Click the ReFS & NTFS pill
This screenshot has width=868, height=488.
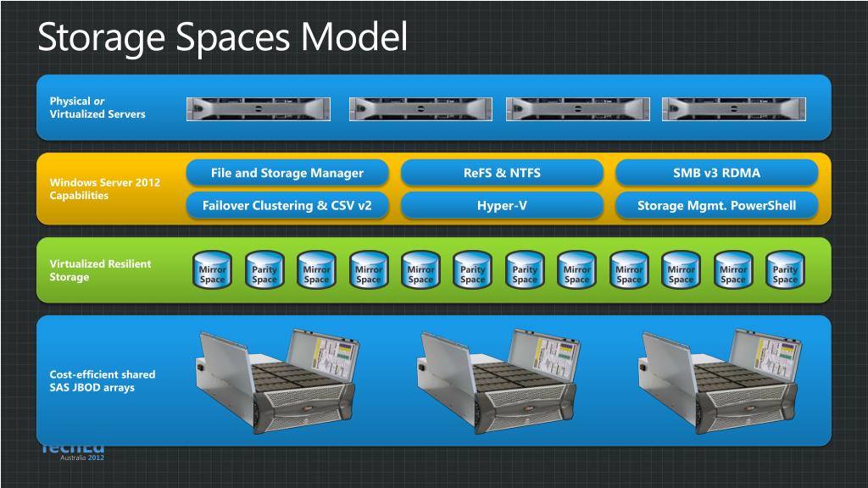502,173
